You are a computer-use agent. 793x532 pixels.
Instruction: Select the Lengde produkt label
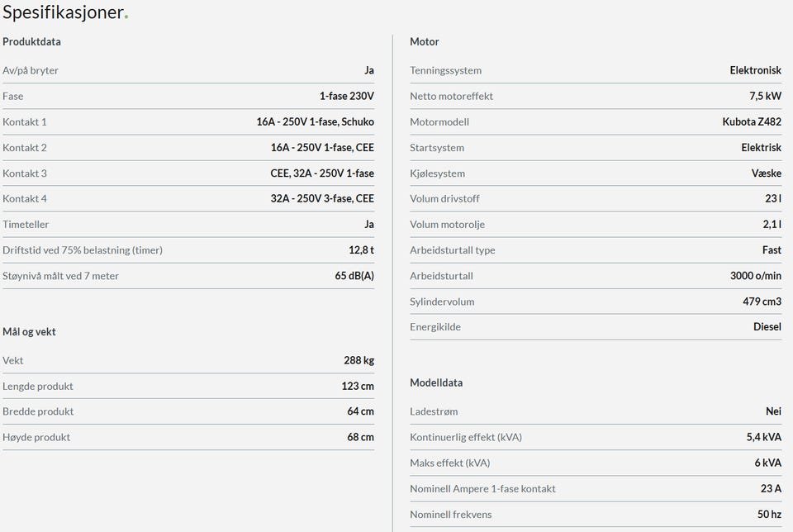click(38, 386)
